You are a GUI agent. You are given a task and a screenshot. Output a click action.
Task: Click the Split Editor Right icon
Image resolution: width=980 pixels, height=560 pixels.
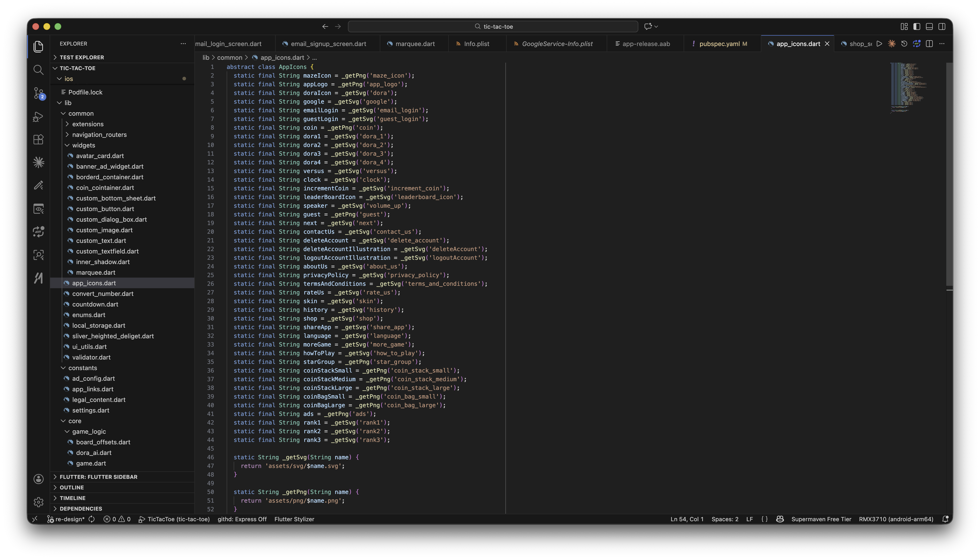pos(929,44)
